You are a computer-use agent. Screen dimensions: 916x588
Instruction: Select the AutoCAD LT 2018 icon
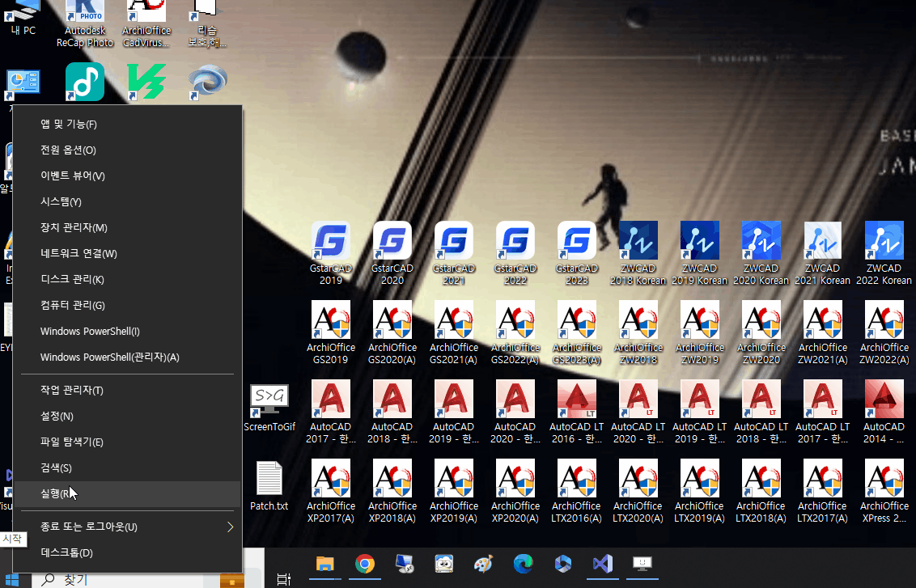click(x=761, y=411)
